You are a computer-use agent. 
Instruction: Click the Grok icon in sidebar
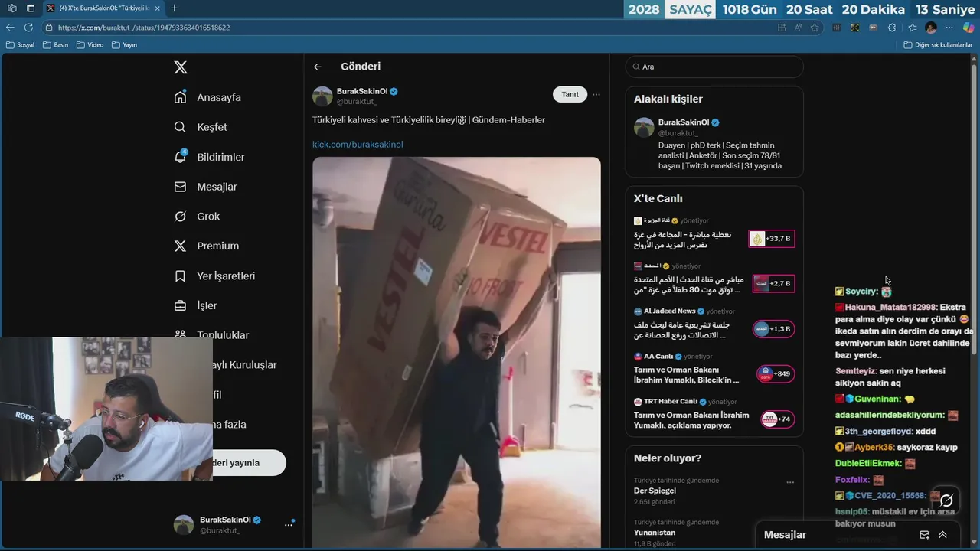point(181,217)
